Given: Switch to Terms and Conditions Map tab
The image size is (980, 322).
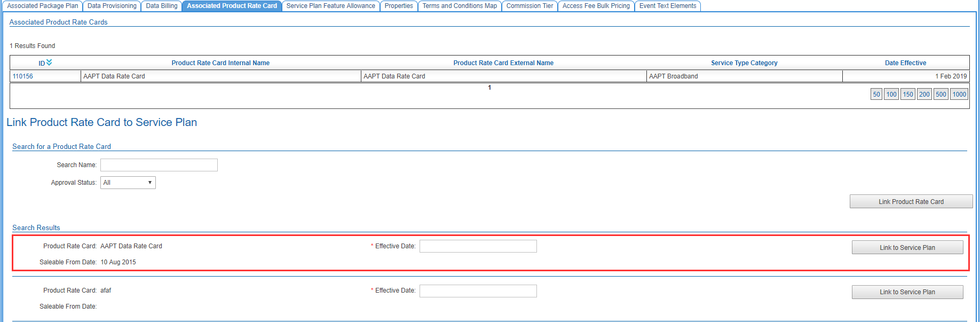Looking at the screenshot, I should point(460,6).
